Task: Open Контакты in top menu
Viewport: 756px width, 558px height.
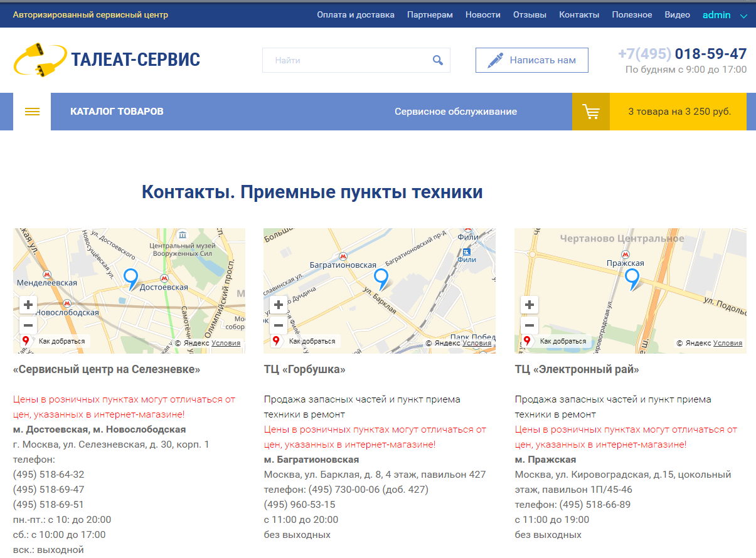Action: pyautogui.click(x=579, y=15)
